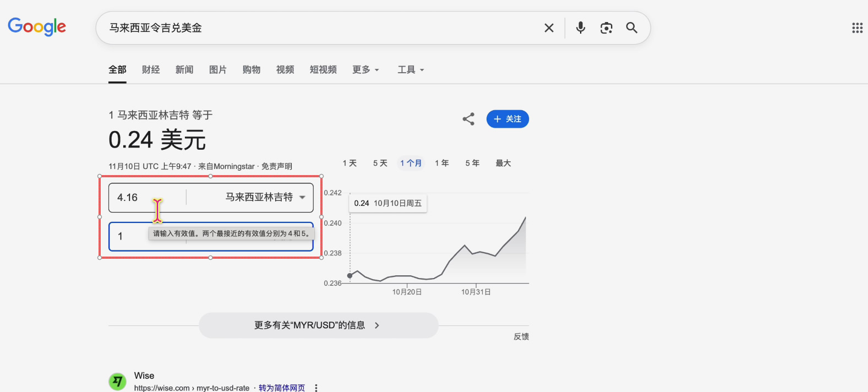
Task: Open the Wise site favicon
Action: click(x=117, y=381)
